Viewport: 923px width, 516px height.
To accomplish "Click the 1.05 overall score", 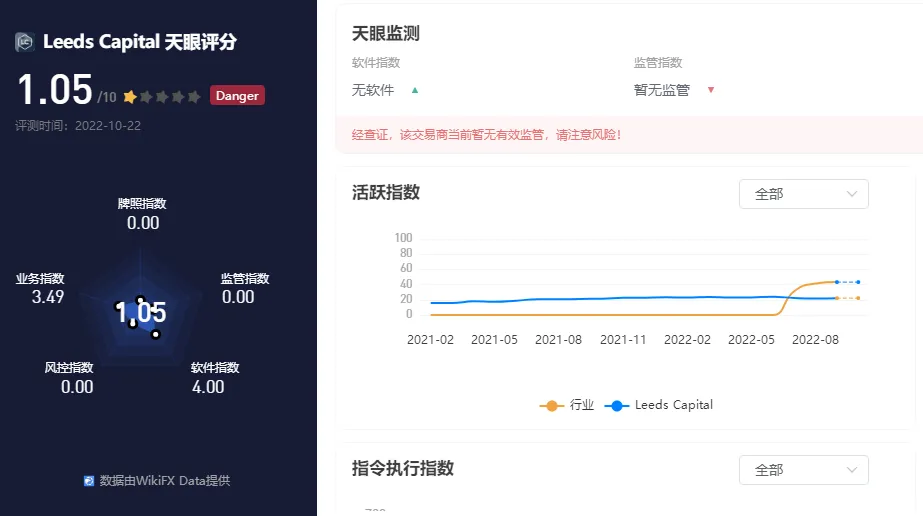I will coord(55,90).
